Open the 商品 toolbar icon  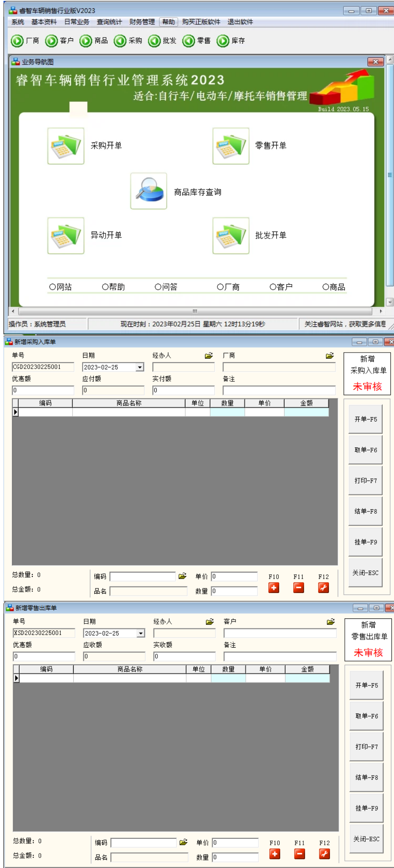[x=86, y=41]
